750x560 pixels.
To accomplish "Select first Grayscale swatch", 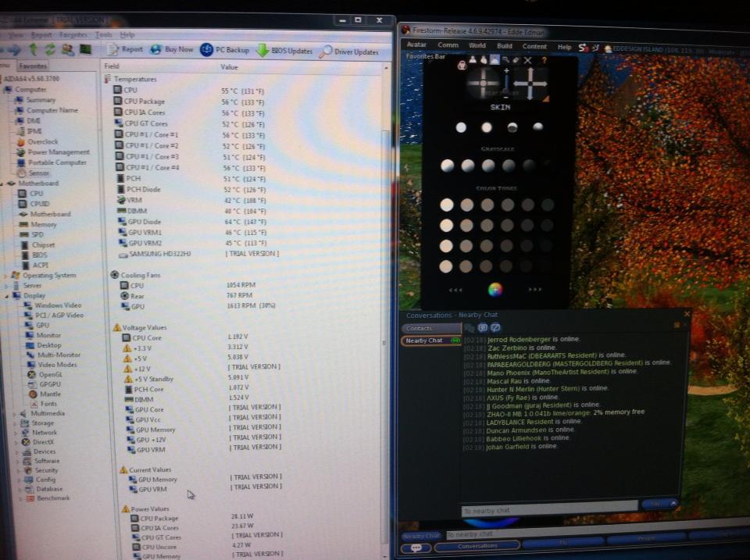I will point(447,166).
